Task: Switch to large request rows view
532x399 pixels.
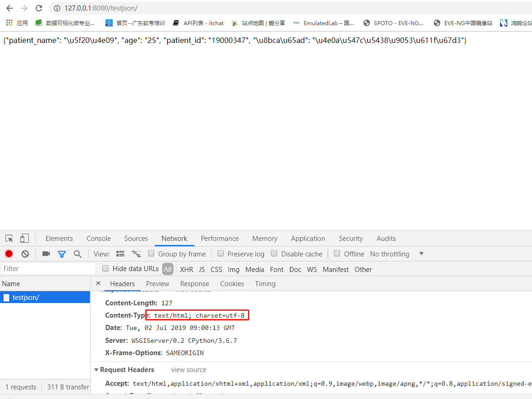Action: click(x=120, y=254)
